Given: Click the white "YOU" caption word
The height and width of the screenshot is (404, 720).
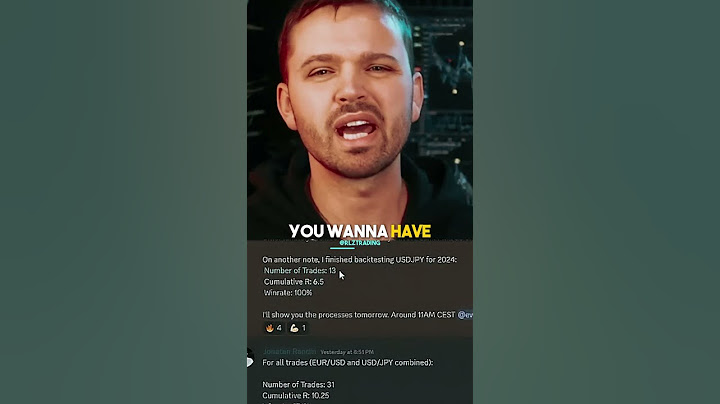Looking at the screenshot, I should coord(306,231).
